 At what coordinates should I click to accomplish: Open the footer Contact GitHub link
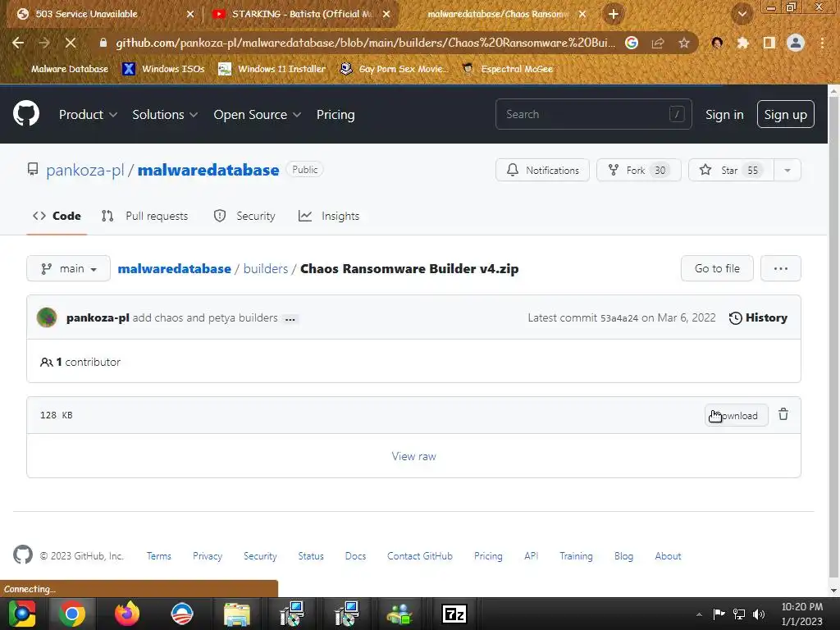point(419,556)
